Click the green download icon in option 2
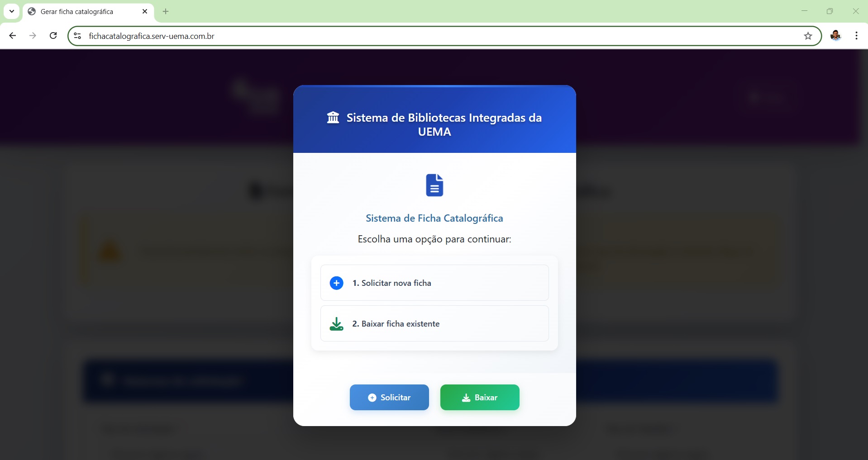This screenshot has width=868, height=460. click(336, 324)
